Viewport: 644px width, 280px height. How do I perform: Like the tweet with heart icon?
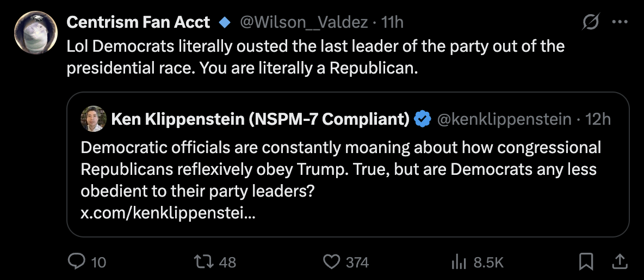[x=331, y=262]
